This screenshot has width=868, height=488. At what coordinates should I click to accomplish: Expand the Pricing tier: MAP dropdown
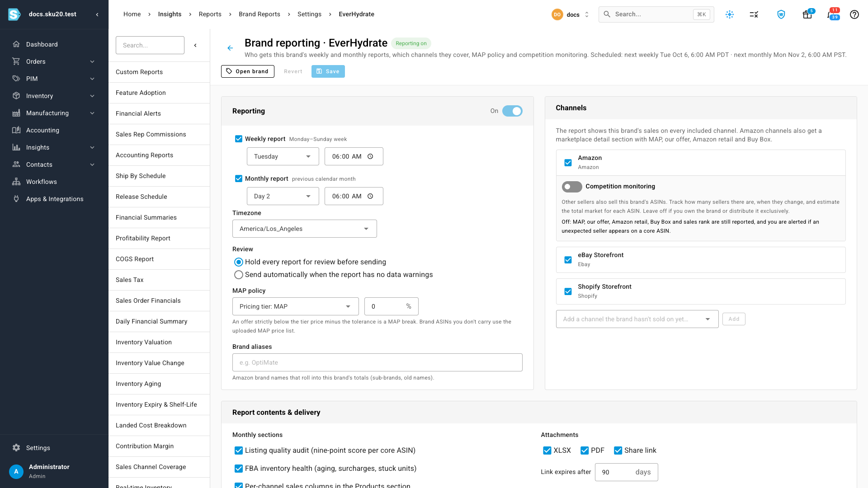pos(296,306)
